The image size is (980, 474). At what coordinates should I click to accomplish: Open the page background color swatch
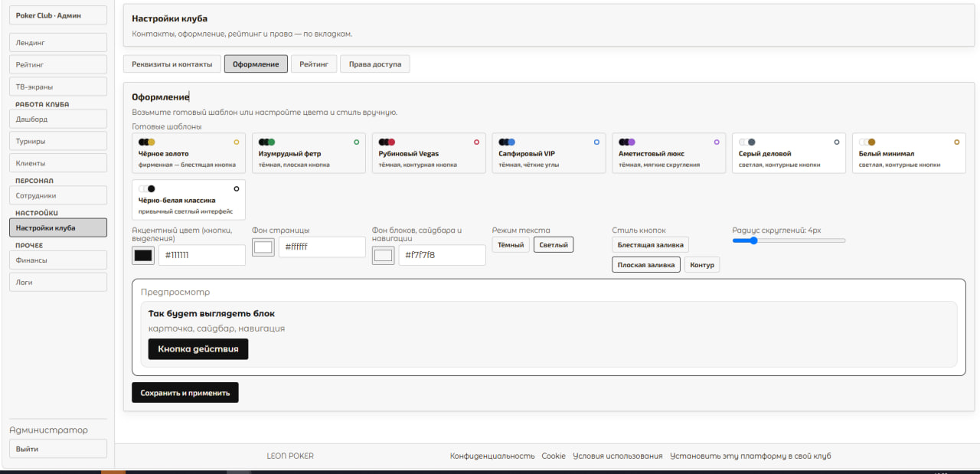(263, 247)
